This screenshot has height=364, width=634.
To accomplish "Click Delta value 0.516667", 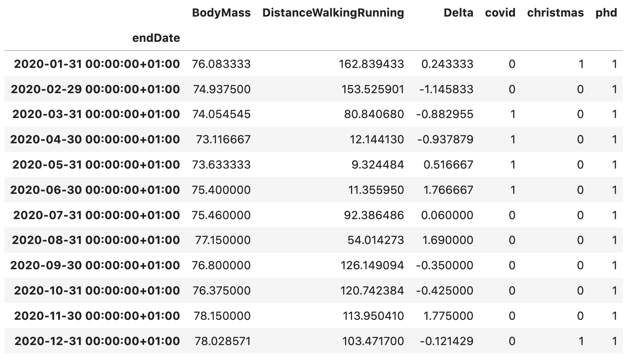I will click(448, 165).
